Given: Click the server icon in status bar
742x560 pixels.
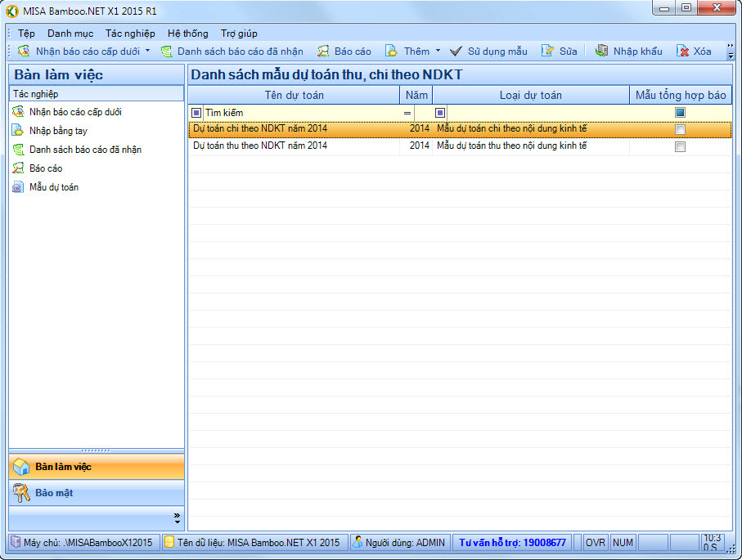Looking at the screenshot, I should 16,542.
